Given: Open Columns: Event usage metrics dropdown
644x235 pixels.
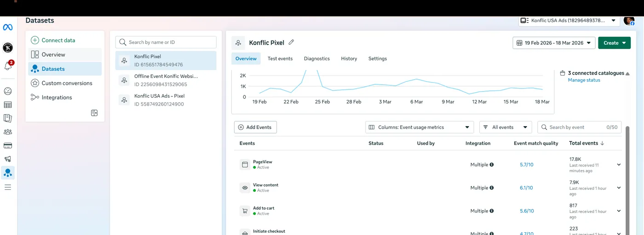Looking at the screenshot, I should (419, 127).
